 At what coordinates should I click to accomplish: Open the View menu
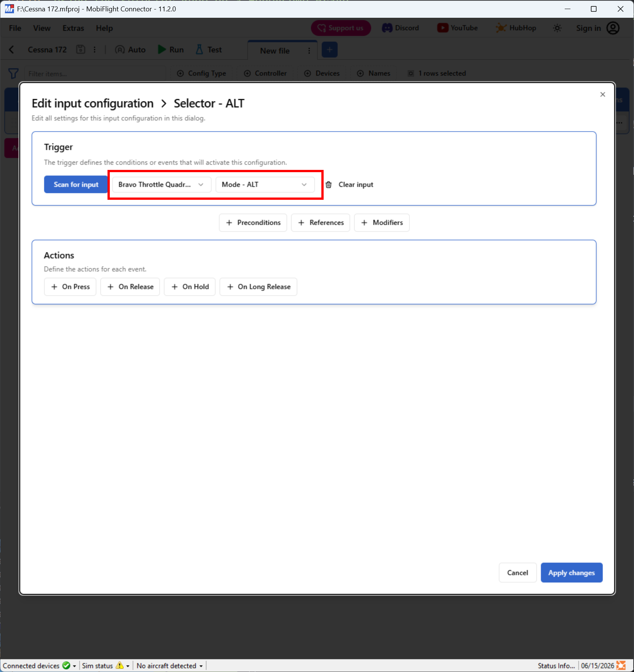[x=42, y=28]
